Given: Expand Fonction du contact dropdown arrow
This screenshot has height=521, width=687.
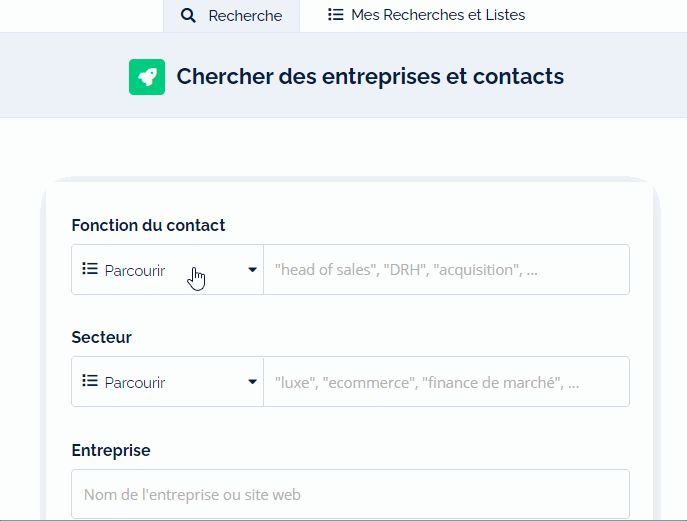Looking at the screenshot, I should 252,269.
